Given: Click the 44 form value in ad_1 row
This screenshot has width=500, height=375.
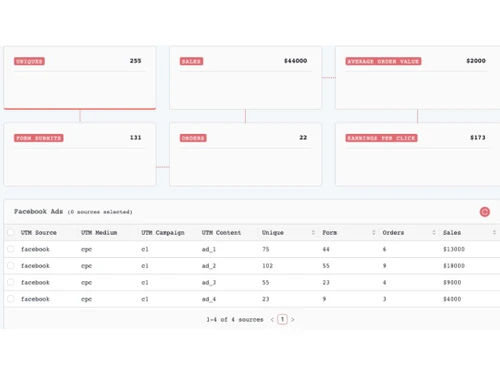Looking at the screenshot, I should click(326, 249).
